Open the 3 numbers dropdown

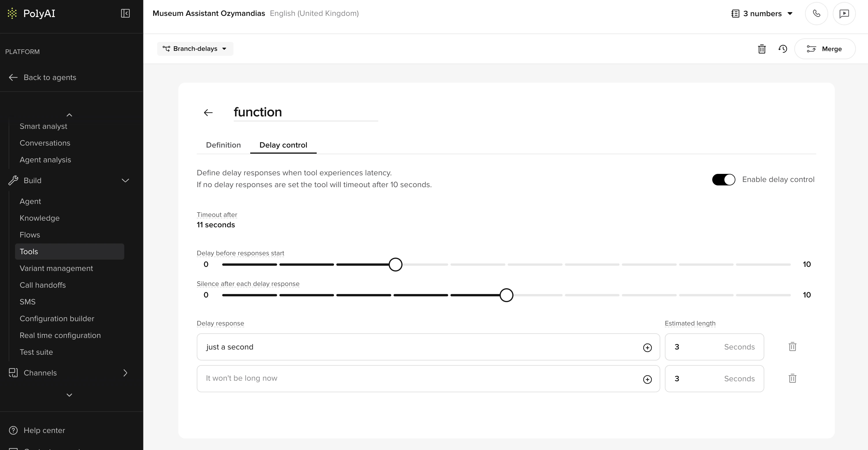[761, 14]
